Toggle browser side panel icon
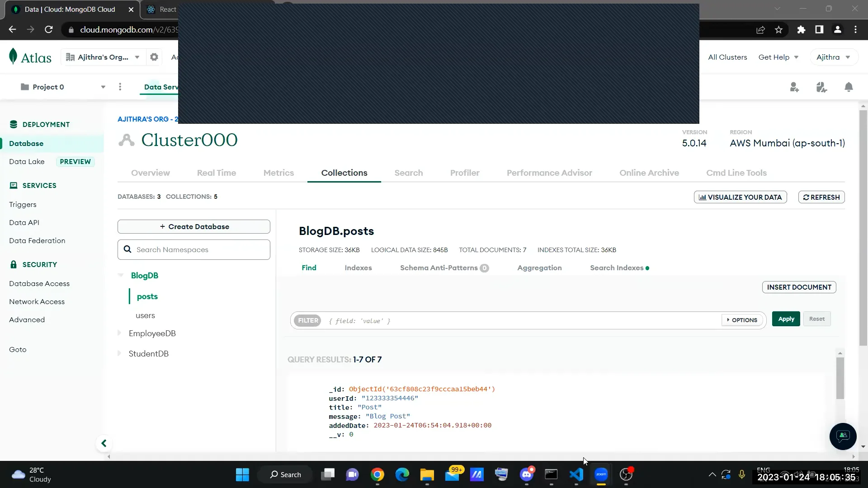The image size is (868, 488). click(x=819, y=29)
